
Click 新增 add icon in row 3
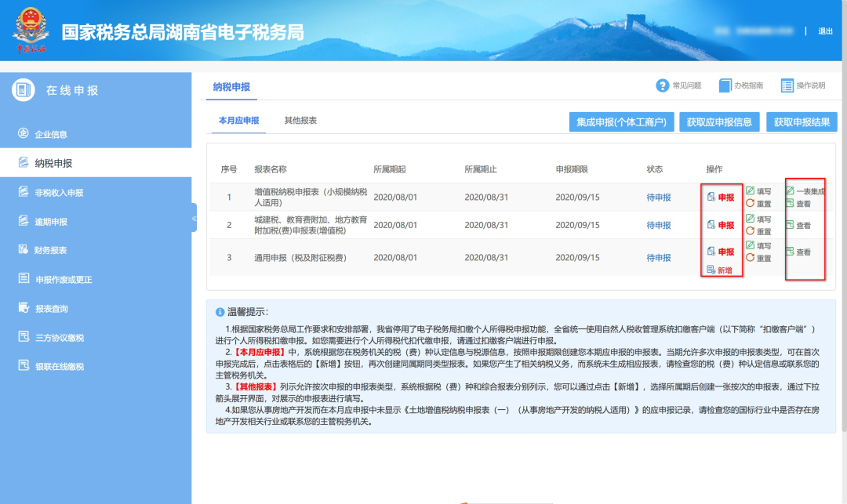[x=711, y=270]
